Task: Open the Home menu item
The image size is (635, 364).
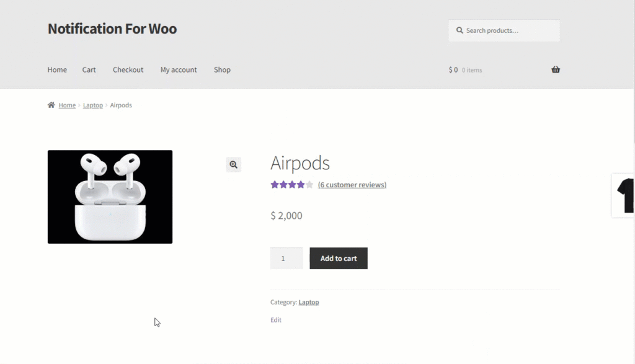Action: (57, 69)
